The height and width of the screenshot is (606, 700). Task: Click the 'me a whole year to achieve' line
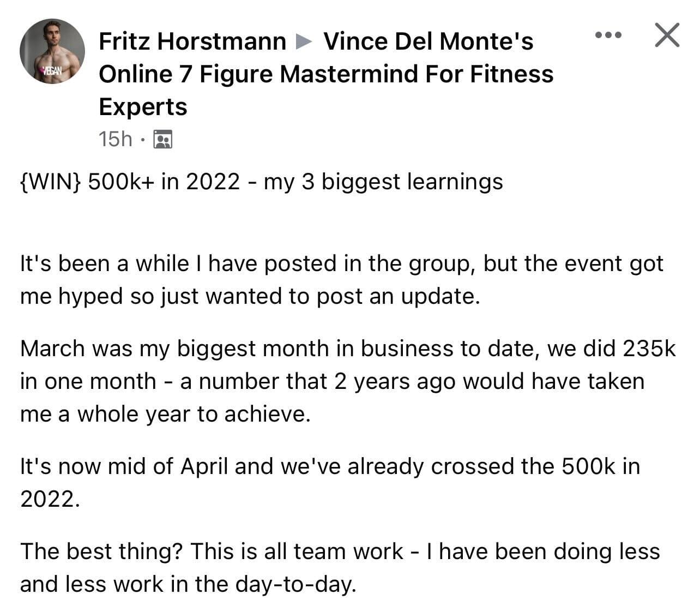point(165,415)
